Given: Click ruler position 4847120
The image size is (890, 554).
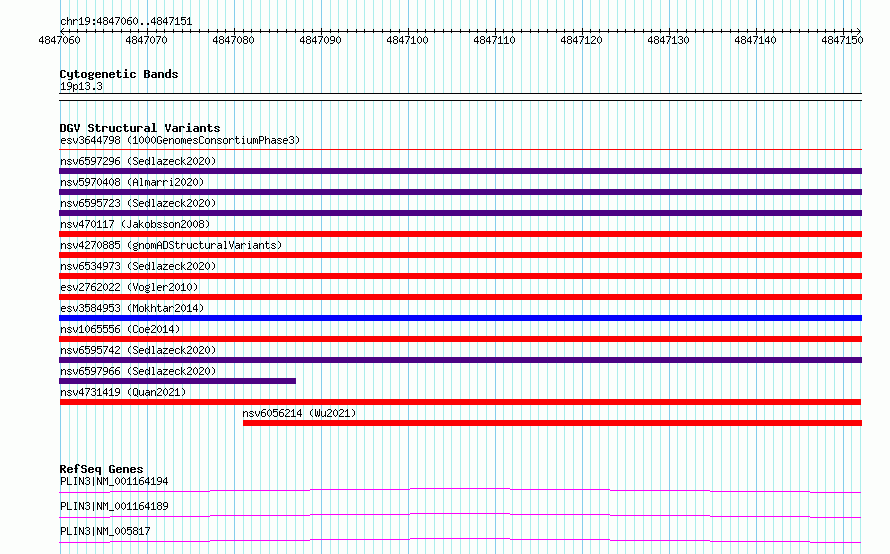Looking at the screenshot, I should pyautogui.click(x=581, y=40).
